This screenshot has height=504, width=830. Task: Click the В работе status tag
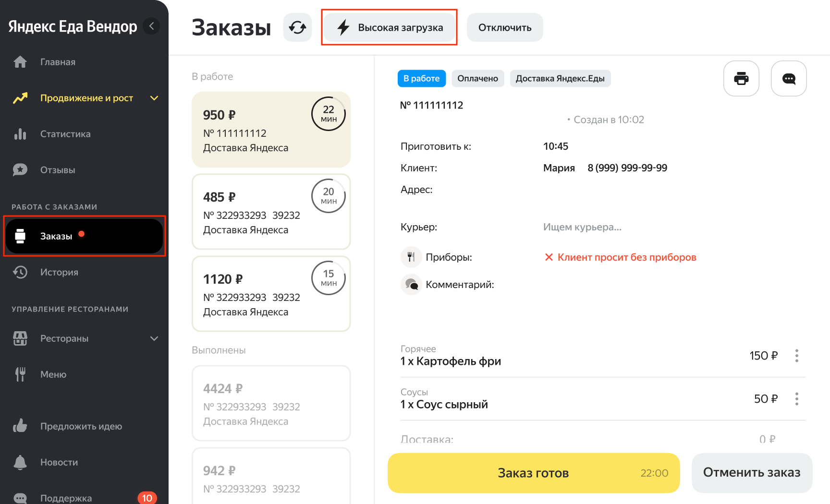[x=422, y=78]
